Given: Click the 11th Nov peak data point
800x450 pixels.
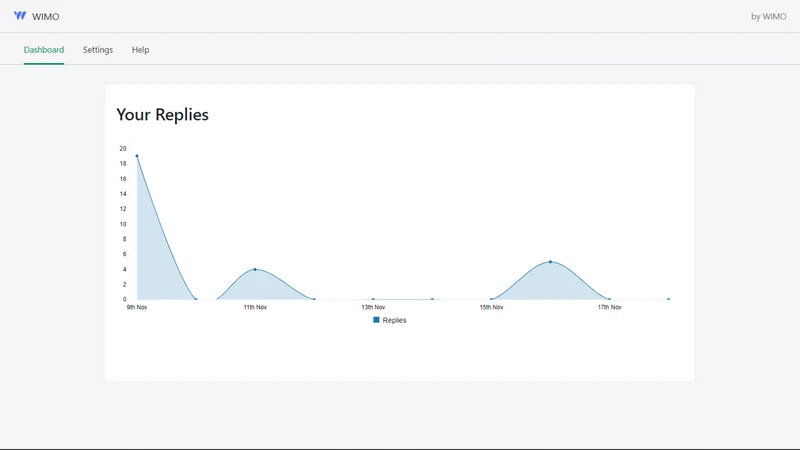Looking at the screenshot, I should (x=255, y=269).
